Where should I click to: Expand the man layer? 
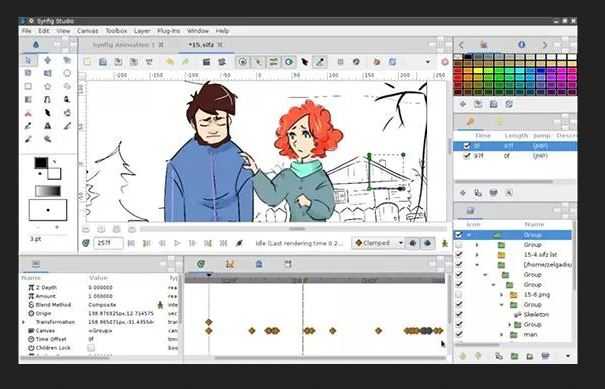click(502, 334)
